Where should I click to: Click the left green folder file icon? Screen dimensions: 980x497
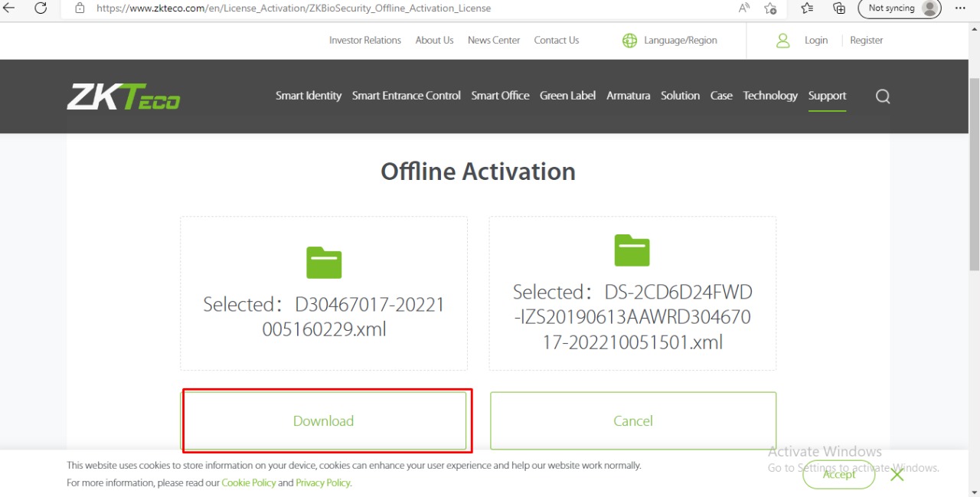[x=324, y=263]
